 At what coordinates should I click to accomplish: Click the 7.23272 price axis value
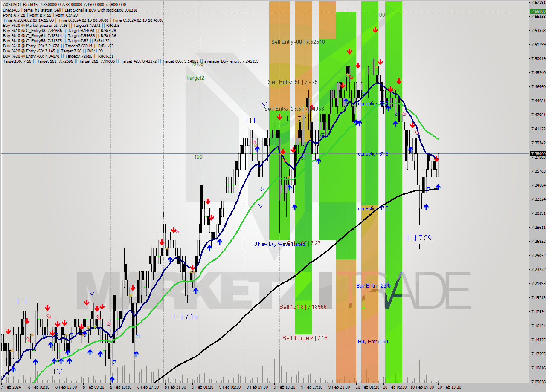click(537, 269)
